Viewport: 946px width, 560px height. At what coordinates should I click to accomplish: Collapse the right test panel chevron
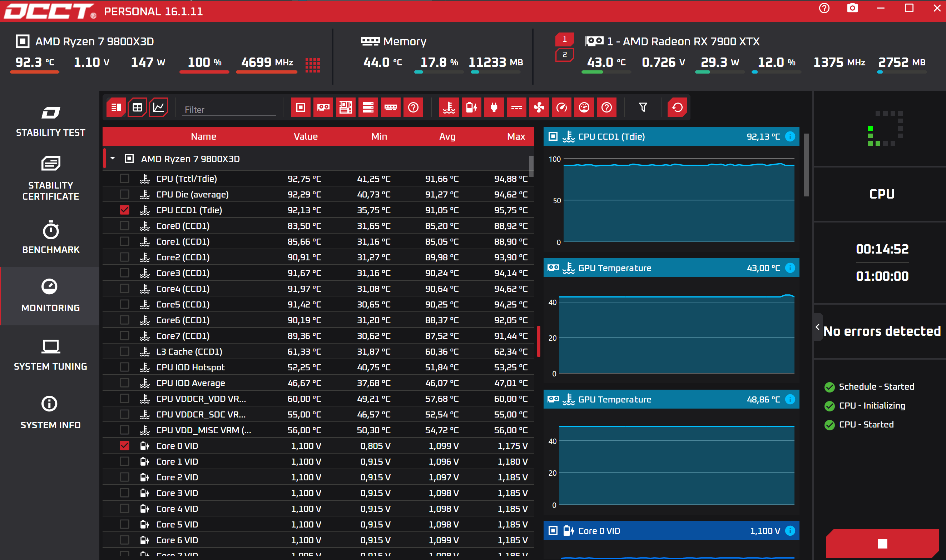coord(818,327)
